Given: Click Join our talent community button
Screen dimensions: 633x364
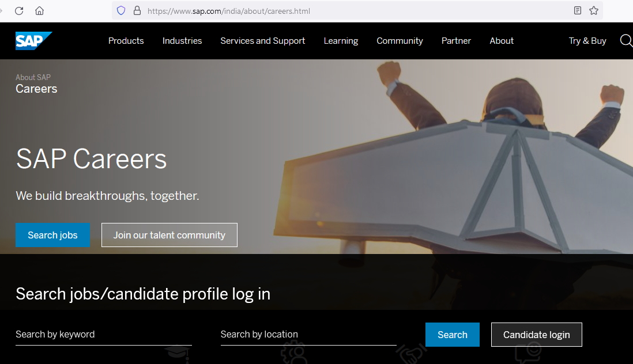Looking at the screenshot, I should coord(169,235).
